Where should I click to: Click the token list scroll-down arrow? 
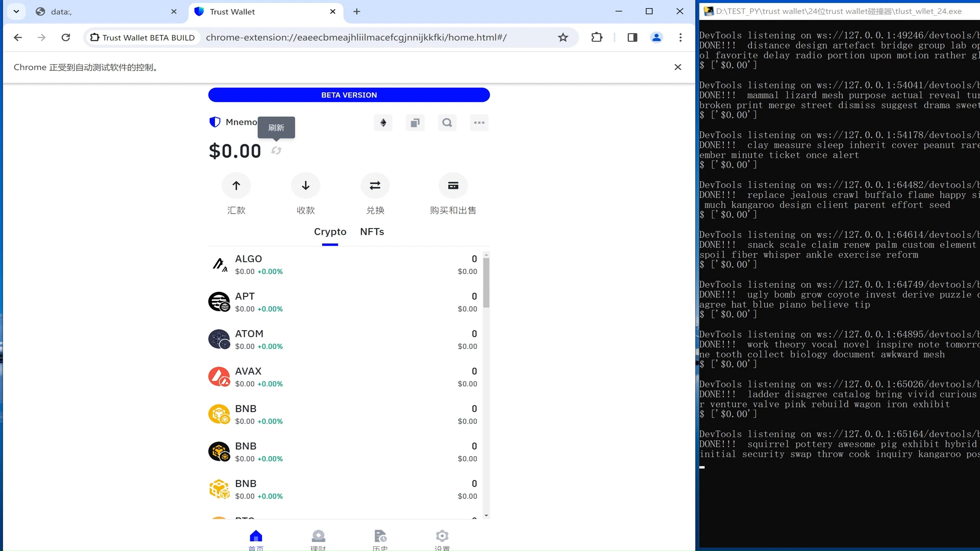486,515
